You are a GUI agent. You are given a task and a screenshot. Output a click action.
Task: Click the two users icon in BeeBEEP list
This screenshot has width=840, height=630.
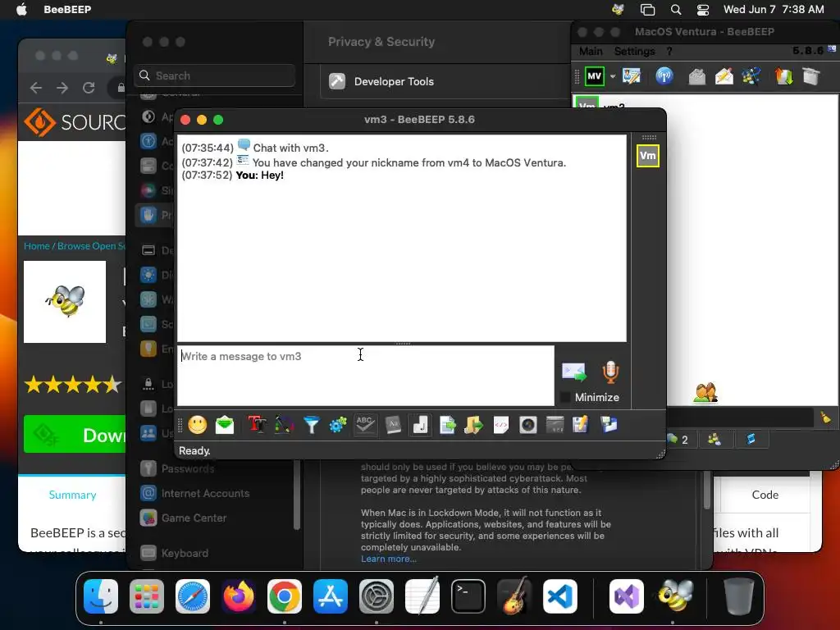(x=705, y=393)
